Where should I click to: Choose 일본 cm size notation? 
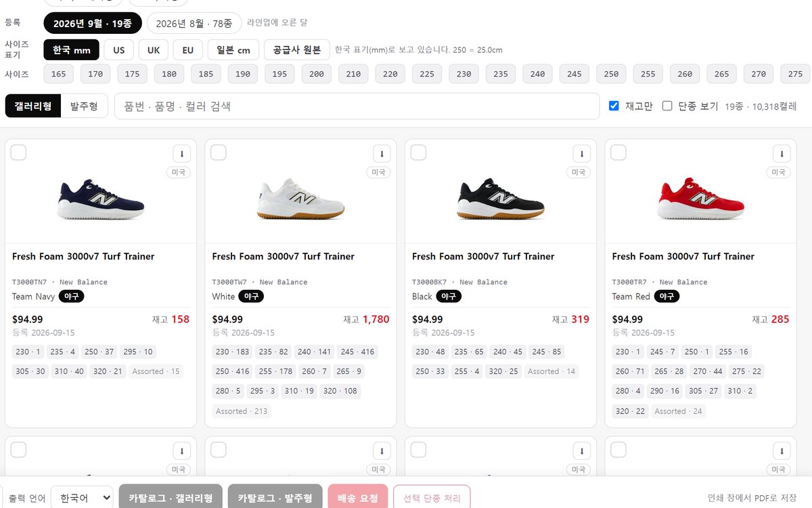pos(233,50)
